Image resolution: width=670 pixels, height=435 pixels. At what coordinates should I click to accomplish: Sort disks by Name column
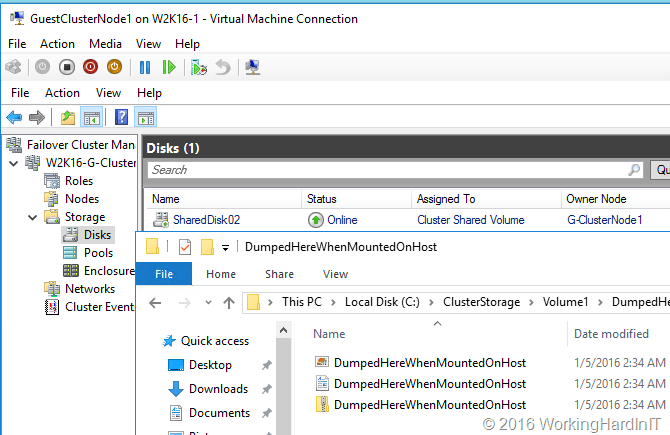(x=224, y=199)
